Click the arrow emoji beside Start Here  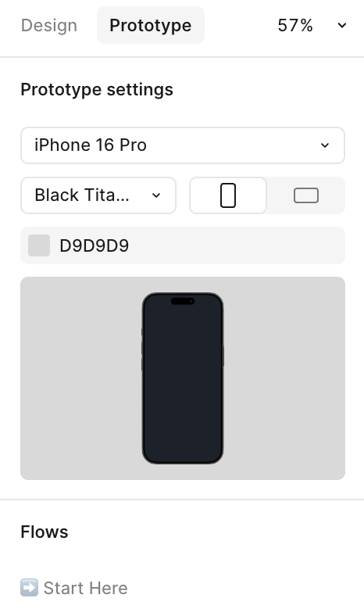click(29, 588)
